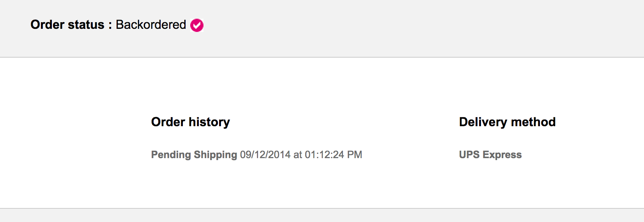
Task: Click the divider line below the status header
Action: [x=322, y=57]
